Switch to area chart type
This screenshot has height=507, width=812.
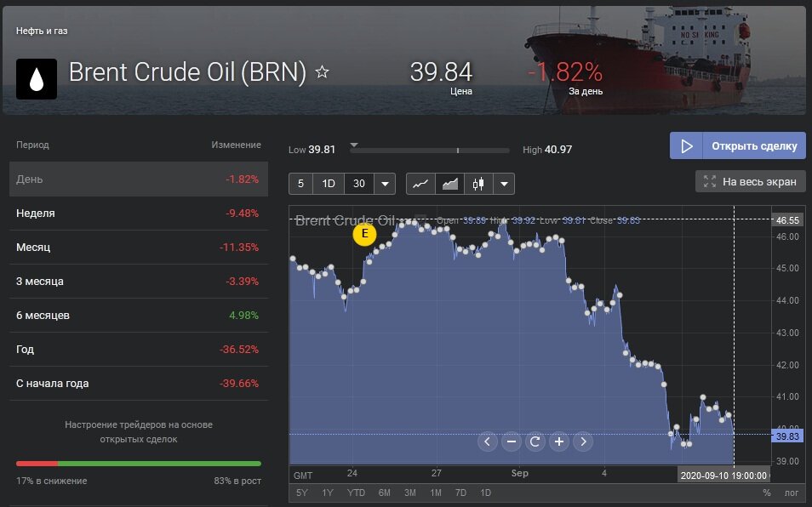click(449, 184)
